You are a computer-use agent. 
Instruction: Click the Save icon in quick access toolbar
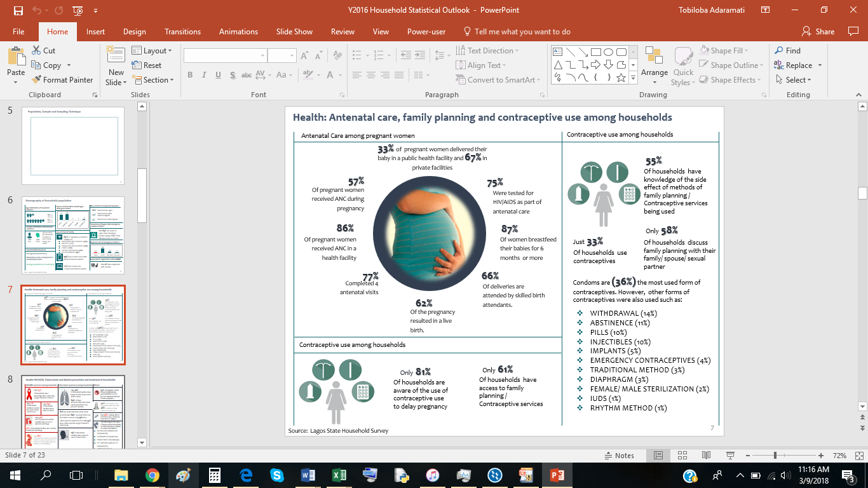[x=18, y=11]
